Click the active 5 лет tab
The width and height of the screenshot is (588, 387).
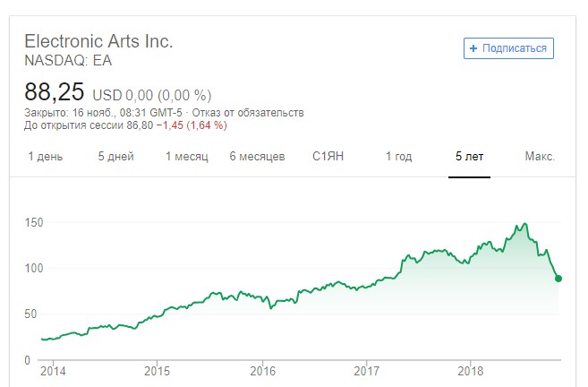point(469,157)
